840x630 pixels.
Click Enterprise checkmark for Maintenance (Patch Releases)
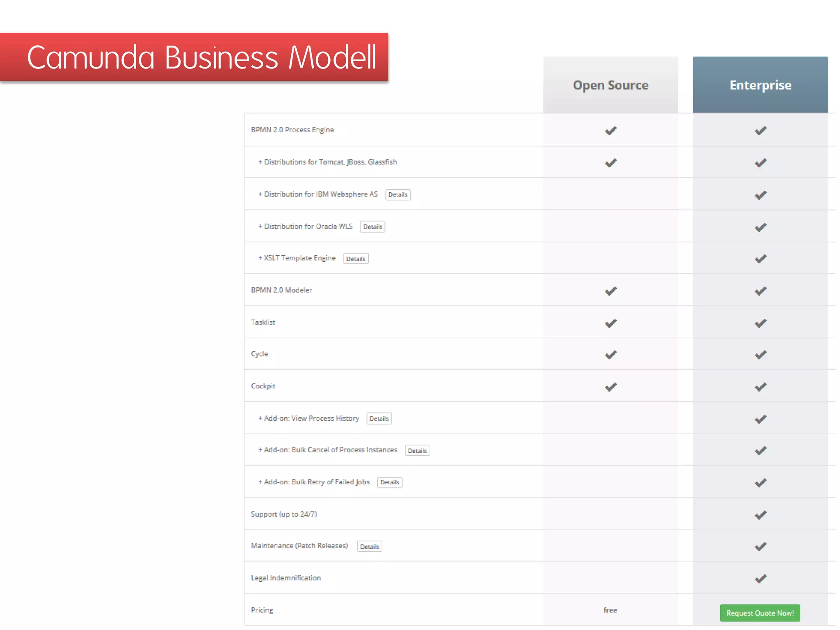point(760,547)
